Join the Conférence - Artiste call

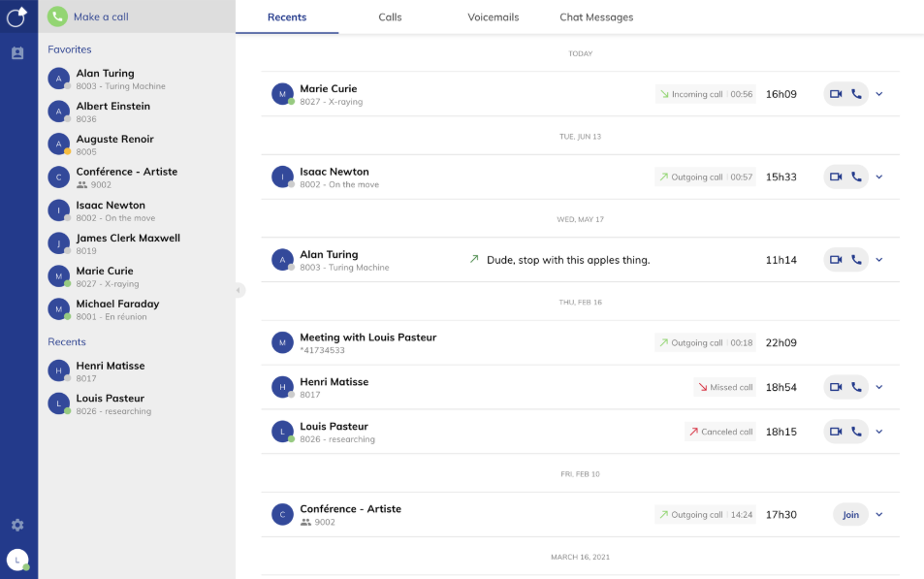850,515
